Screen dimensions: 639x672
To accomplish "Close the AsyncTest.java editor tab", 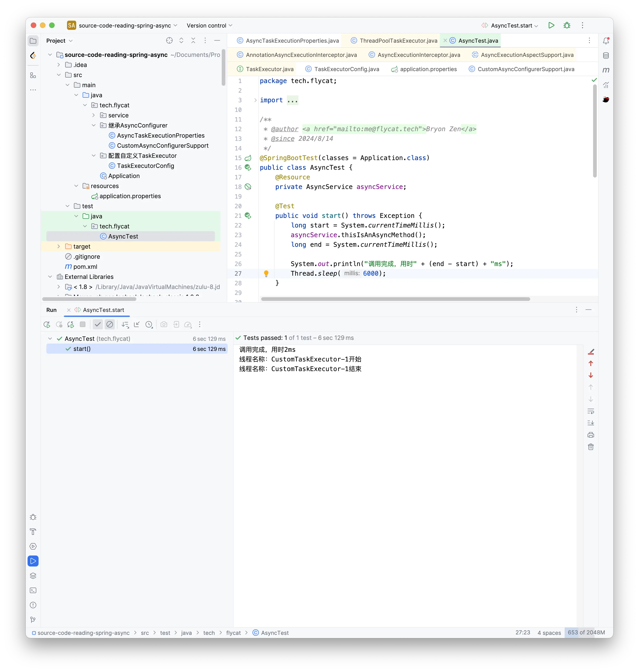I will (x=445, y=41).
